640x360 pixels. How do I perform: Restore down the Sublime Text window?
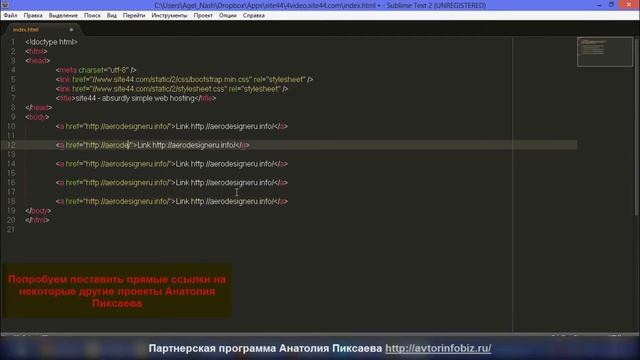(x=611, y=5)
